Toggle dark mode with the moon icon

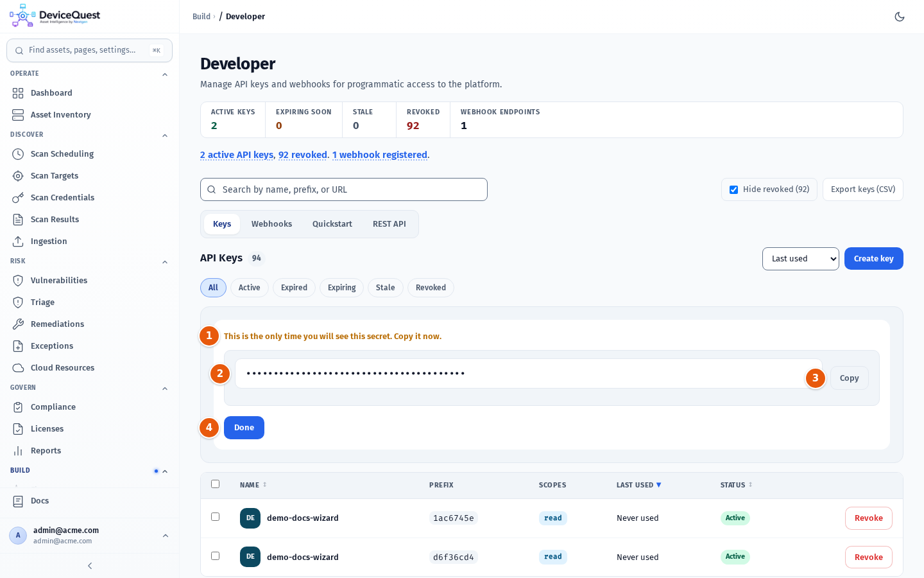tap(900, 17)
